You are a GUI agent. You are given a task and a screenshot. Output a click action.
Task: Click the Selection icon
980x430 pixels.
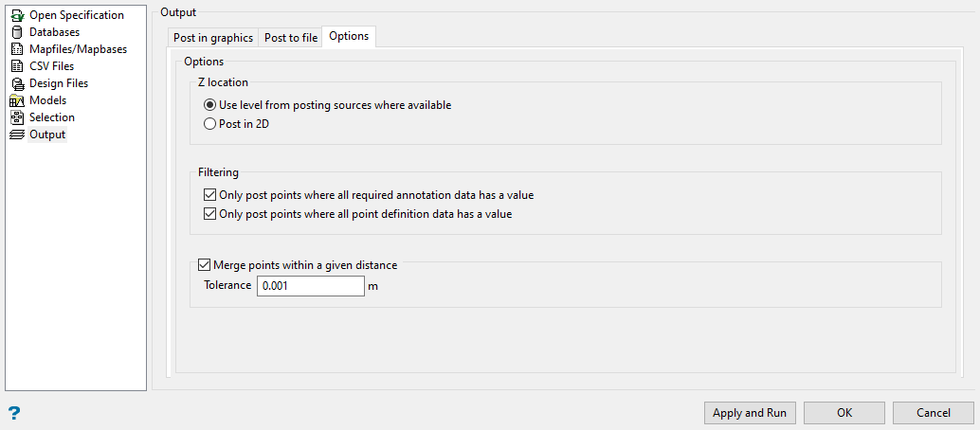tap(16, 117)
